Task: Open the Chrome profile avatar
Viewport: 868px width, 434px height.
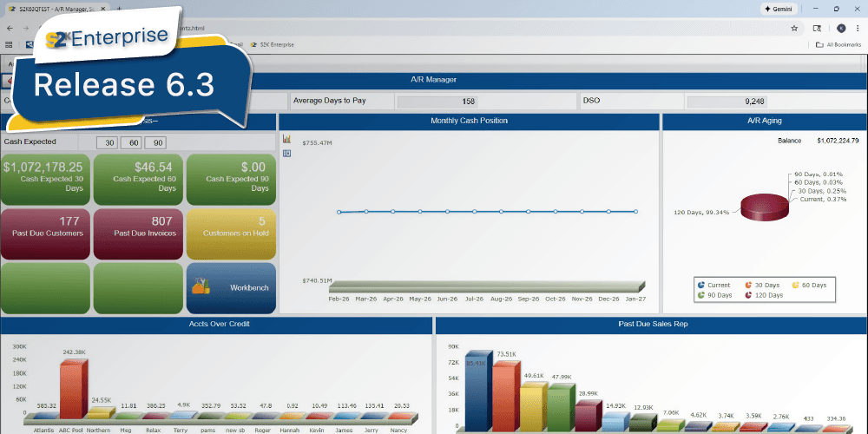Action: click(841, 28)
